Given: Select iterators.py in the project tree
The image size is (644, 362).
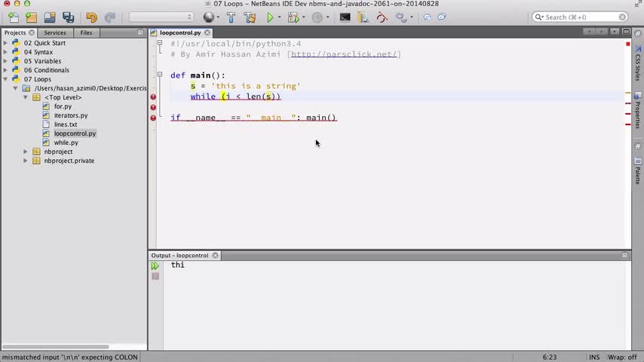Looking at the screenshot, I should [71, 115].
